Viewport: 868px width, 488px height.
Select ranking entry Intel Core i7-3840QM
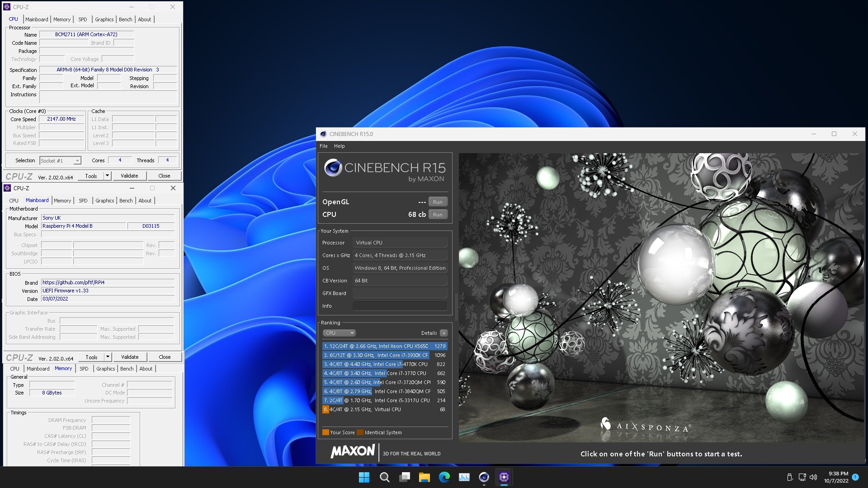[385, 391]
